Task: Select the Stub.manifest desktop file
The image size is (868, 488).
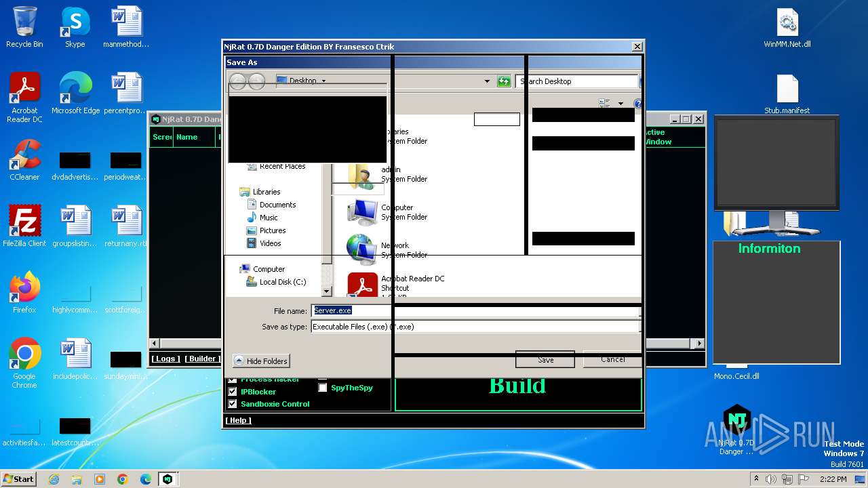Action: click(787, 94)
